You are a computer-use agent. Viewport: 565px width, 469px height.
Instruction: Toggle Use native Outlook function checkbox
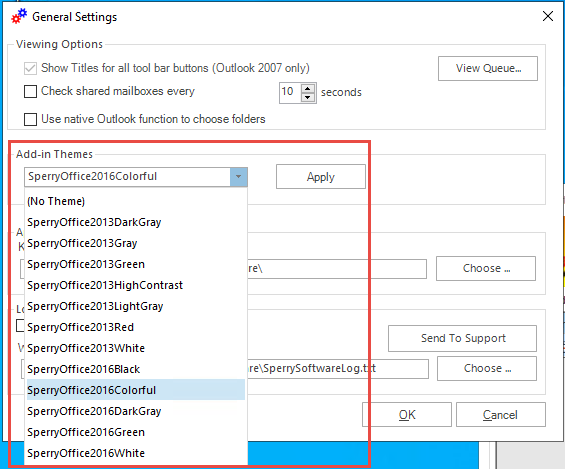[30, 119]
